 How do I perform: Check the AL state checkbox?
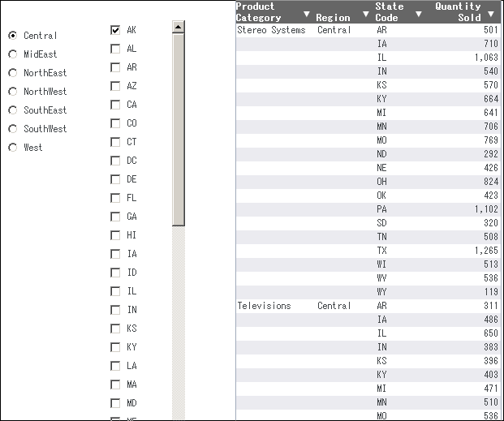pyautogui.click(x=115, y=49)
